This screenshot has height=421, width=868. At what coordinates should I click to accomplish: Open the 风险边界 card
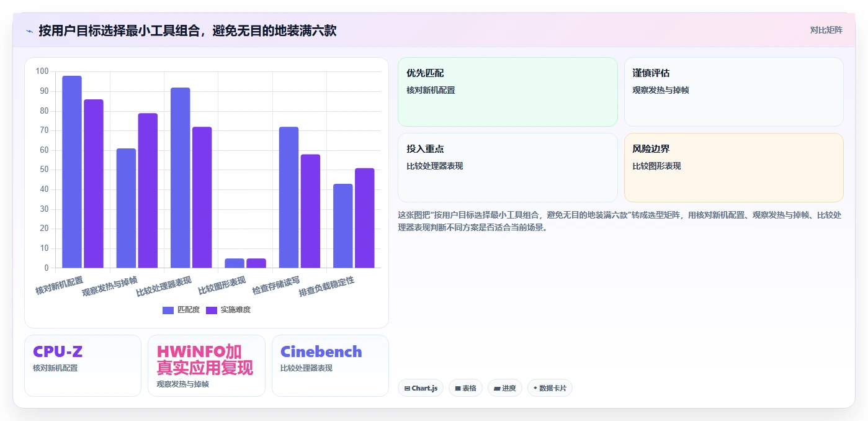coord(734,168)
